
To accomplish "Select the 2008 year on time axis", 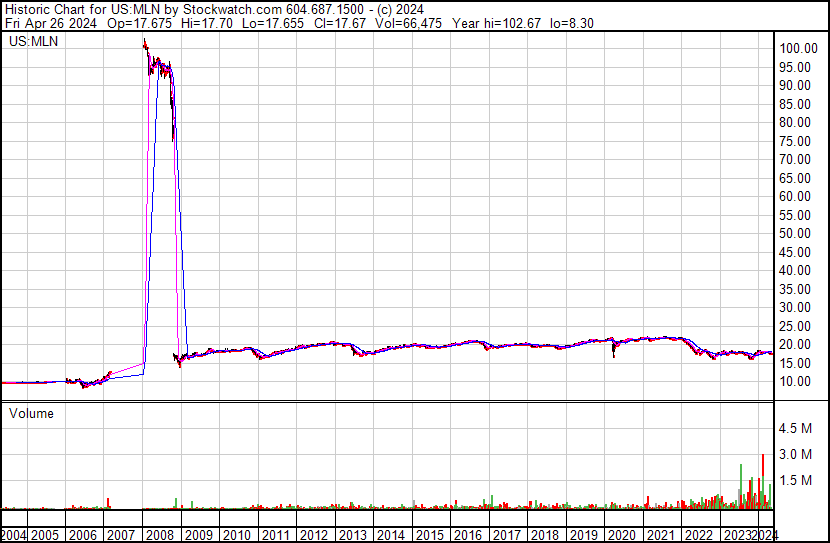I will pos(160,535).
